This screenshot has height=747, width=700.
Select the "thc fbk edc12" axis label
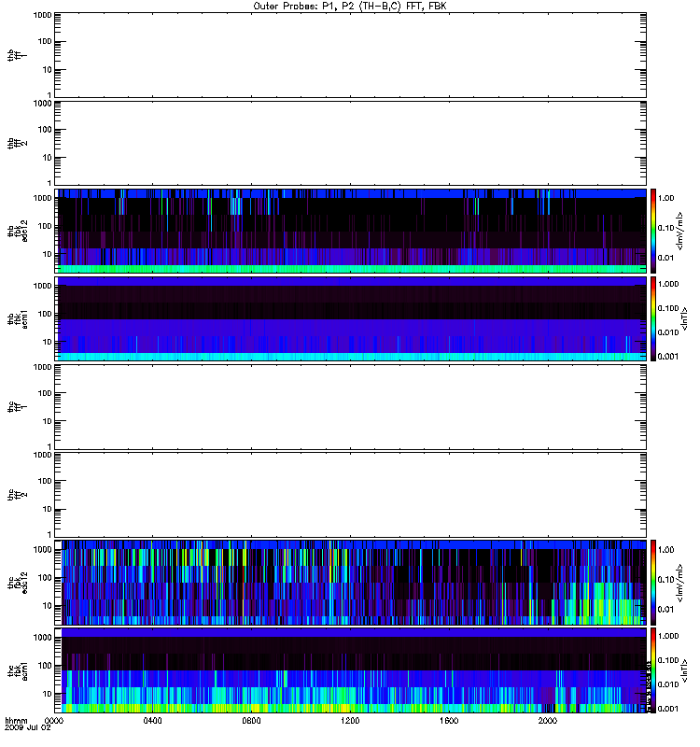pos(17,582)
